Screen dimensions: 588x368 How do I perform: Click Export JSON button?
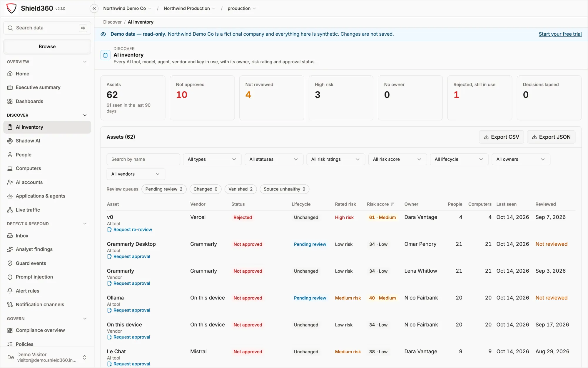point(551,137)
